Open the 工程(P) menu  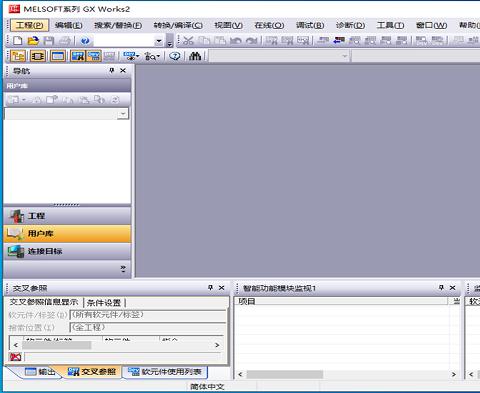(x=29, y=25)
